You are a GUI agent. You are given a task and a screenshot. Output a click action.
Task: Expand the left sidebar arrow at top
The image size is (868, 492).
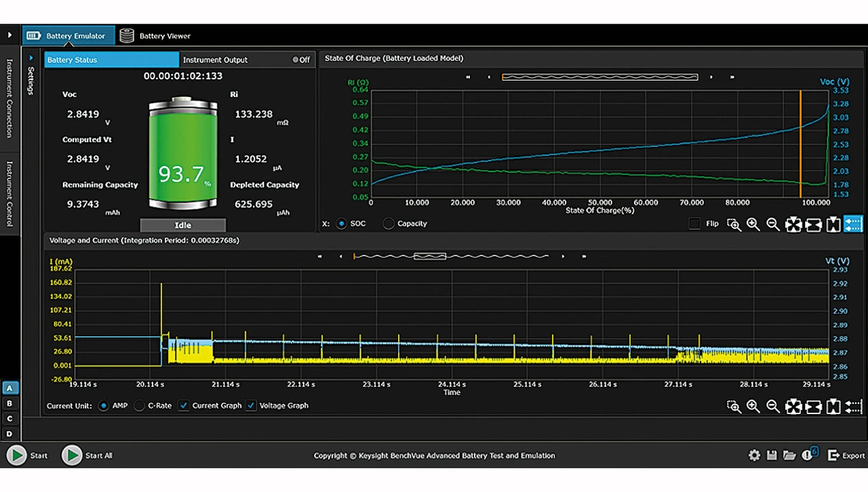coord(9,35)
